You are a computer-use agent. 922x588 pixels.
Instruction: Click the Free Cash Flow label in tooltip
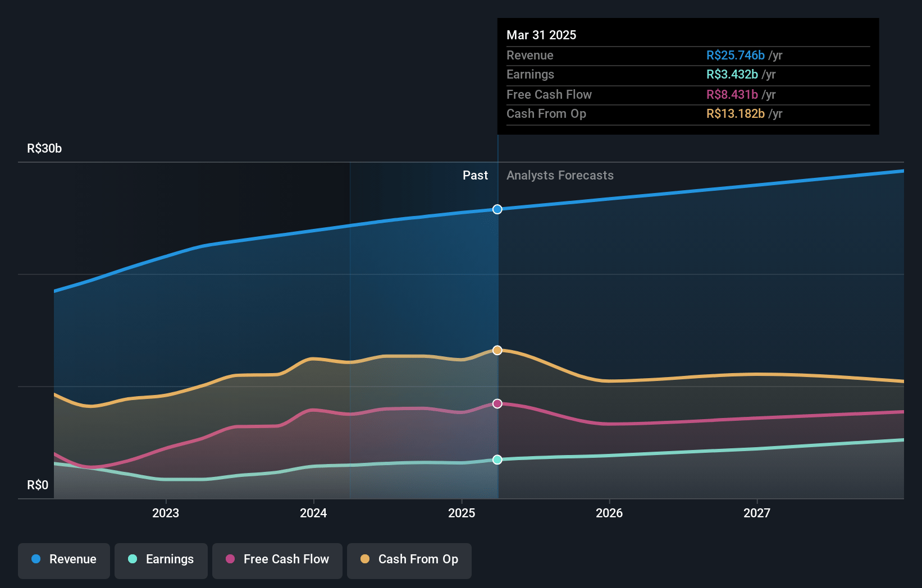coord(549,94)
